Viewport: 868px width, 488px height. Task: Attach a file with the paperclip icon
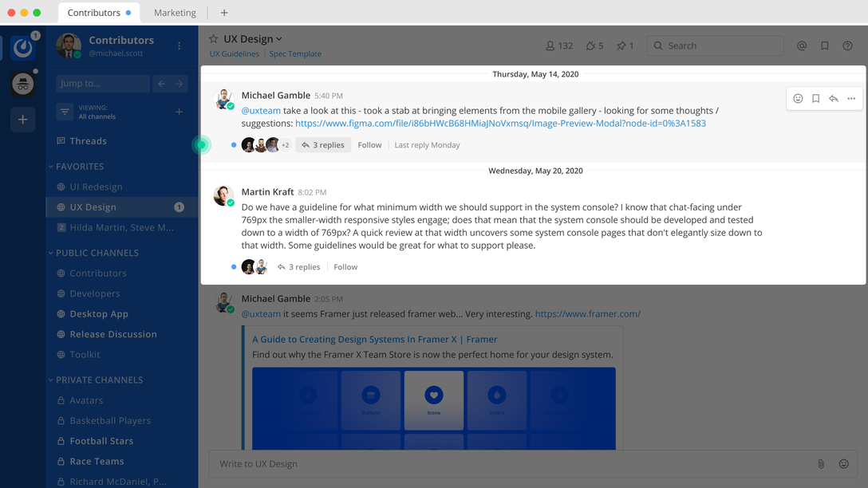click(x=820, y=463)
